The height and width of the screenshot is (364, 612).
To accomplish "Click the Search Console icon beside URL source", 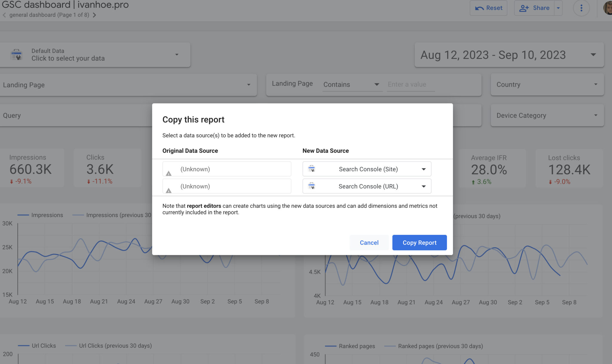I will [312, 186].
